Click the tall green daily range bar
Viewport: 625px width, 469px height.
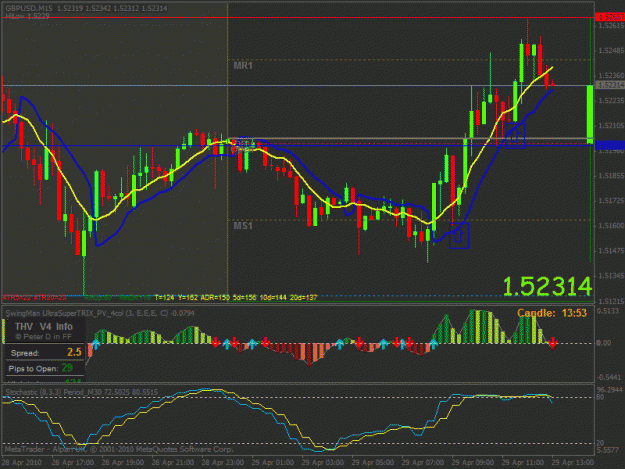coord(590,114)
